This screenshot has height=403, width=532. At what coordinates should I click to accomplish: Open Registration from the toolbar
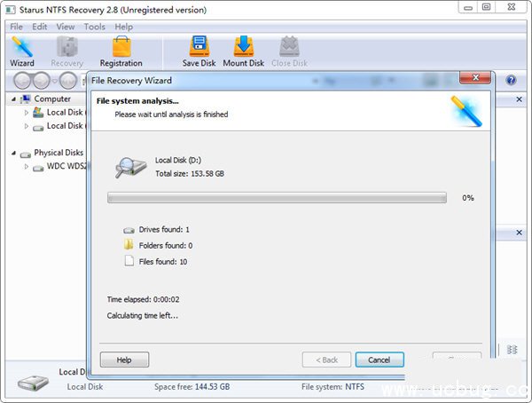click(x=121, y=51)
